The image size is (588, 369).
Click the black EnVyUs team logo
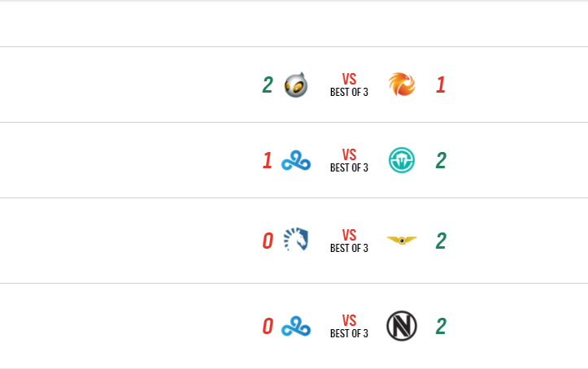pyautogui.click(x=401, y=327)
